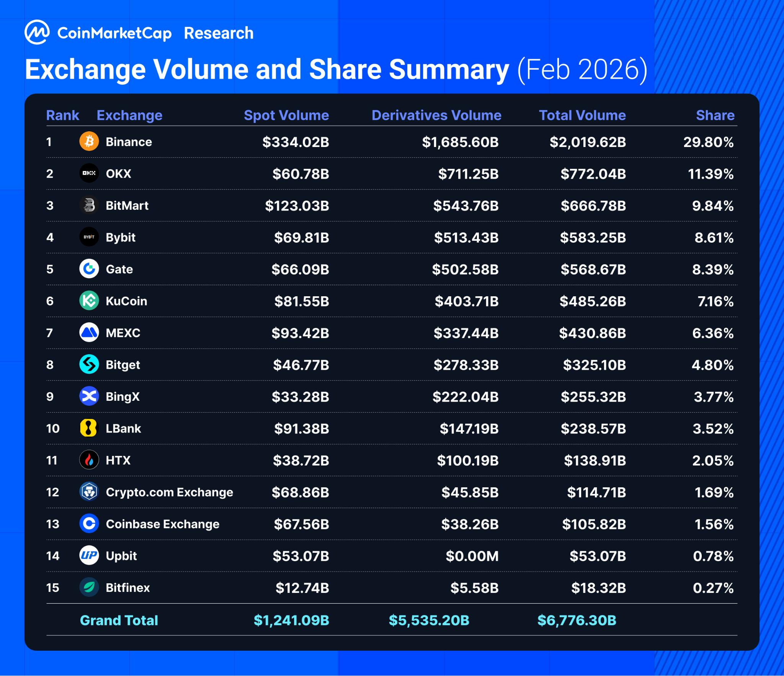Click the BitMart exchange logo
The width and height of the screenshot is (784, 676).
pos(89,205)
